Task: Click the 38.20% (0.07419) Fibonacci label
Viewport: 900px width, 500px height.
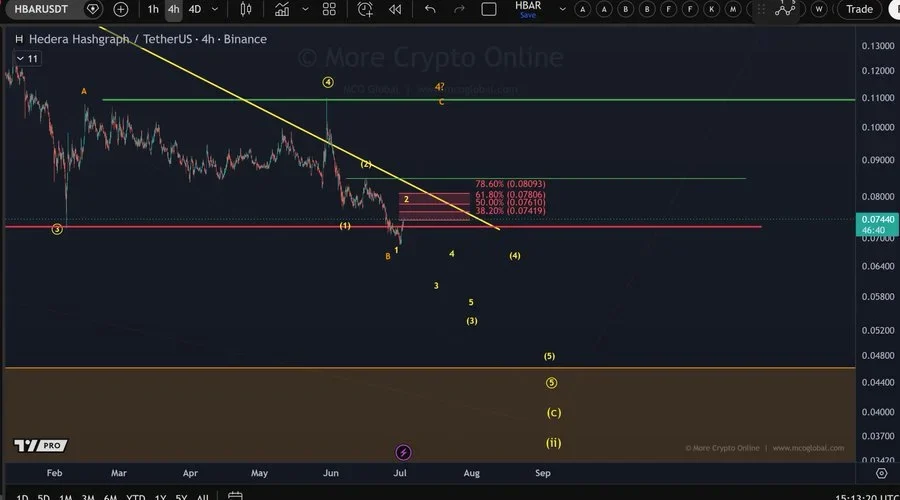Action: coord(510,211)
